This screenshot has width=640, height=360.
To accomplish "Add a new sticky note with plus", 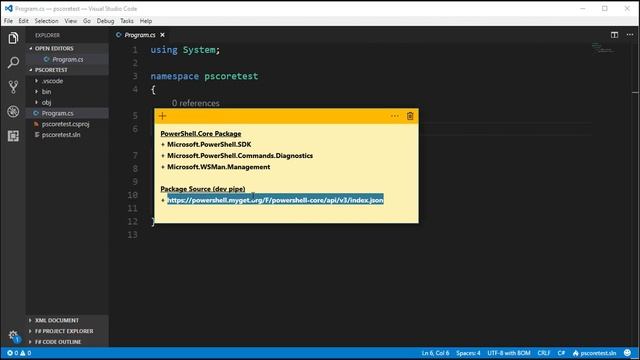I will tap(162, 116).
